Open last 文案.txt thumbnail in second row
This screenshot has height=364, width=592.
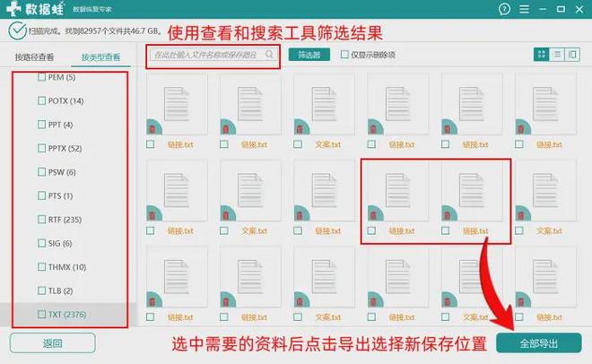point(545,191)
